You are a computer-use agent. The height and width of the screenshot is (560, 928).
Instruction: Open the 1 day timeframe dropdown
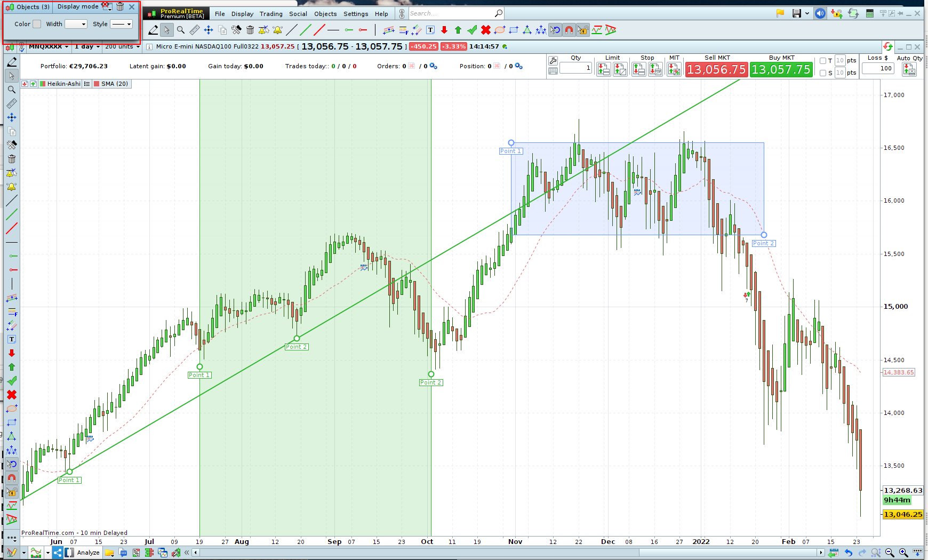coord(87,47)
